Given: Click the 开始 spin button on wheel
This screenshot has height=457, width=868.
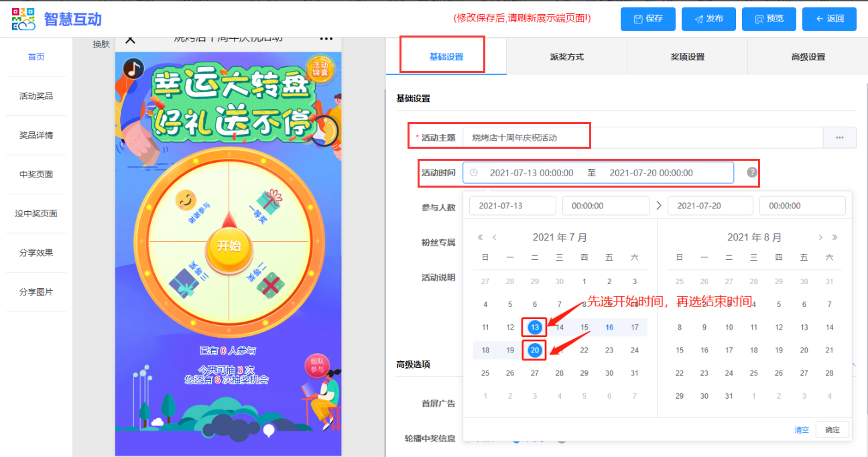Looking at the screenshot, I should pos(229,245).
